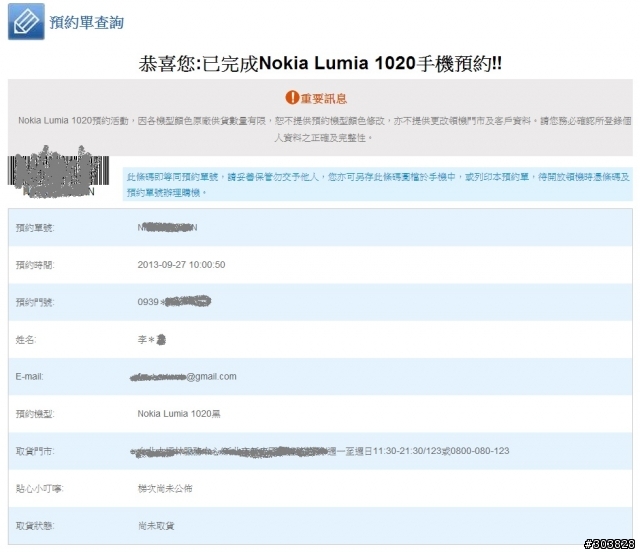
Task: Click the 預約單號 label
Action: pyautogui.click(x=35, y=228)
